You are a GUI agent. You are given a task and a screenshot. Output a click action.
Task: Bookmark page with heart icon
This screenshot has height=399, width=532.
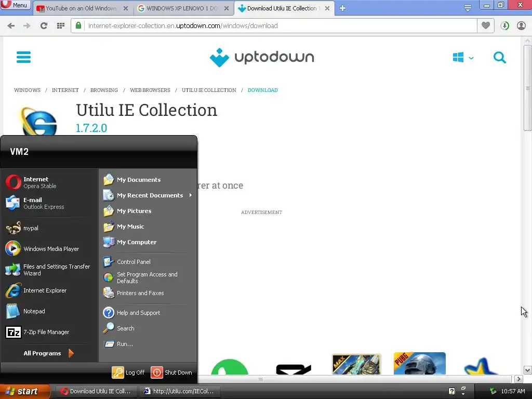click(x=486, y=25)
